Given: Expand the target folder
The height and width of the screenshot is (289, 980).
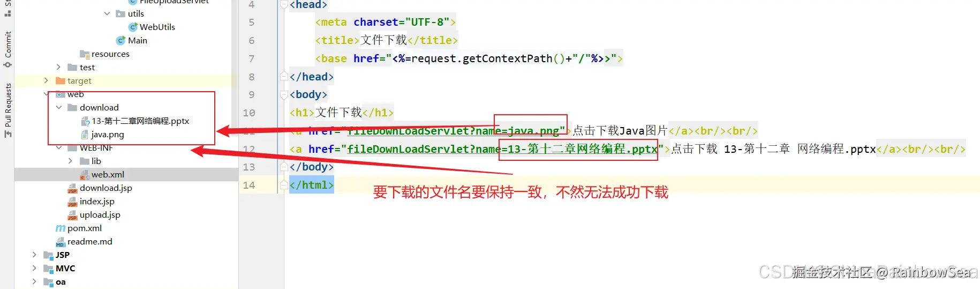Looking at the screenshot, I should [46, 80].
